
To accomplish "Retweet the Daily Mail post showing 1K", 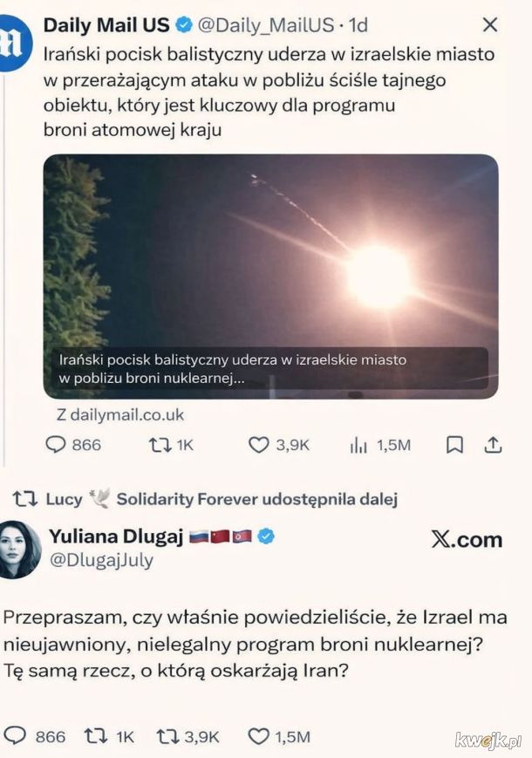I will tap(171, 445).
